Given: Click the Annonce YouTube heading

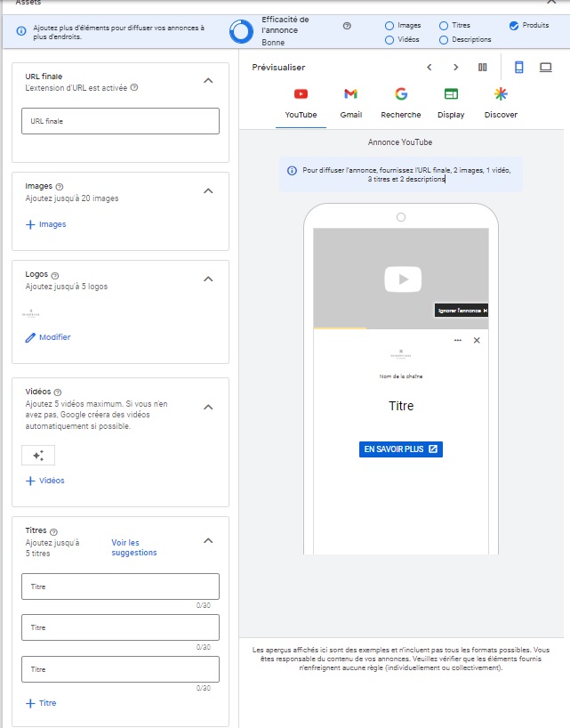Looking at the screenshot, I should [x=400, y=142].
